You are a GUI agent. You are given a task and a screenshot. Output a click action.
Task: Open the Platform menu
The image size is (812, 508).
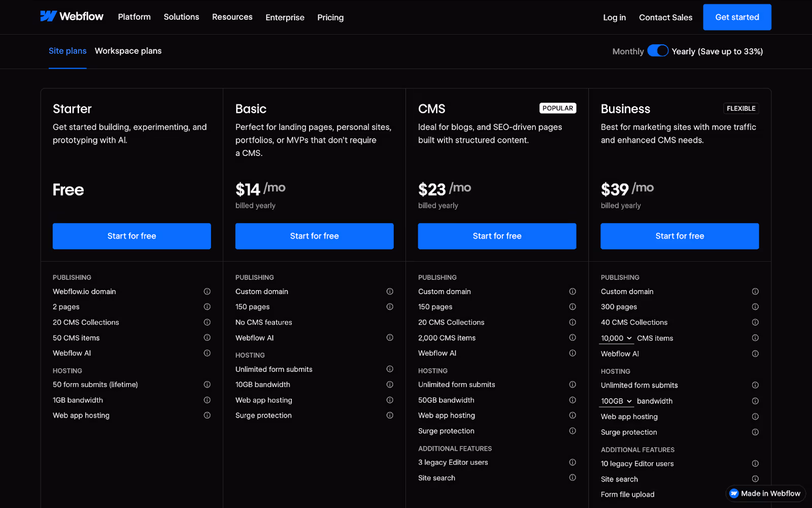click(134, 17)
